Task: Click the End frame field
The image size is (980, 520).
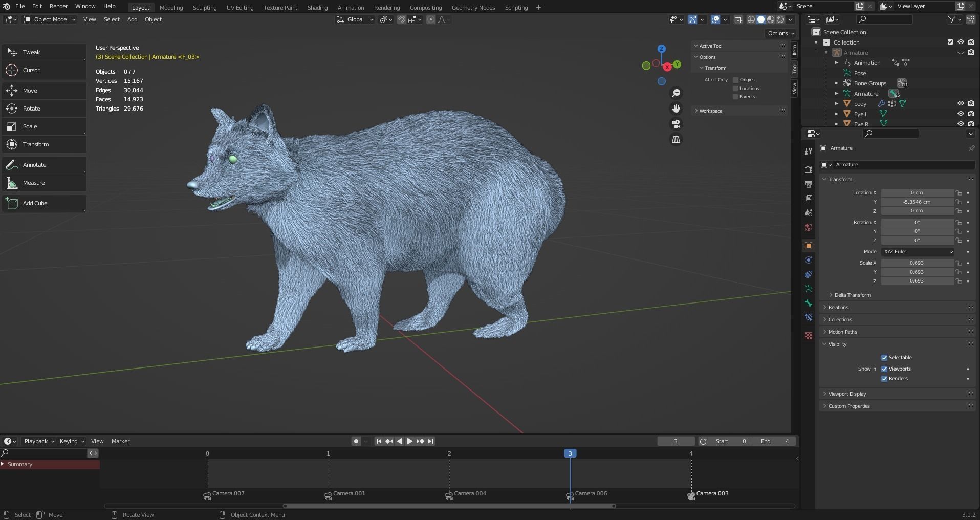Action: [775, 441]
